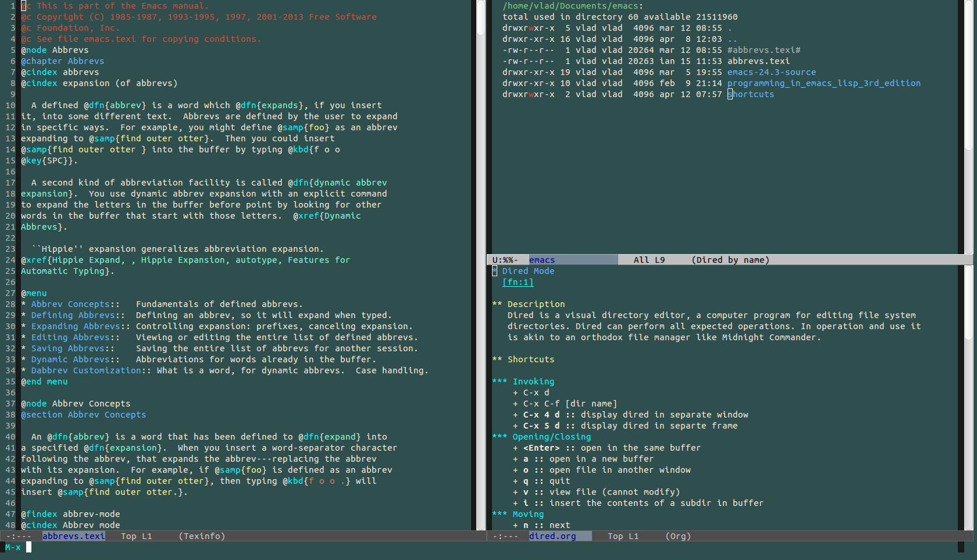Click the Saving Abbrevs menu entry
This screenshot has height=560, width=977.
tap(67, 348)
